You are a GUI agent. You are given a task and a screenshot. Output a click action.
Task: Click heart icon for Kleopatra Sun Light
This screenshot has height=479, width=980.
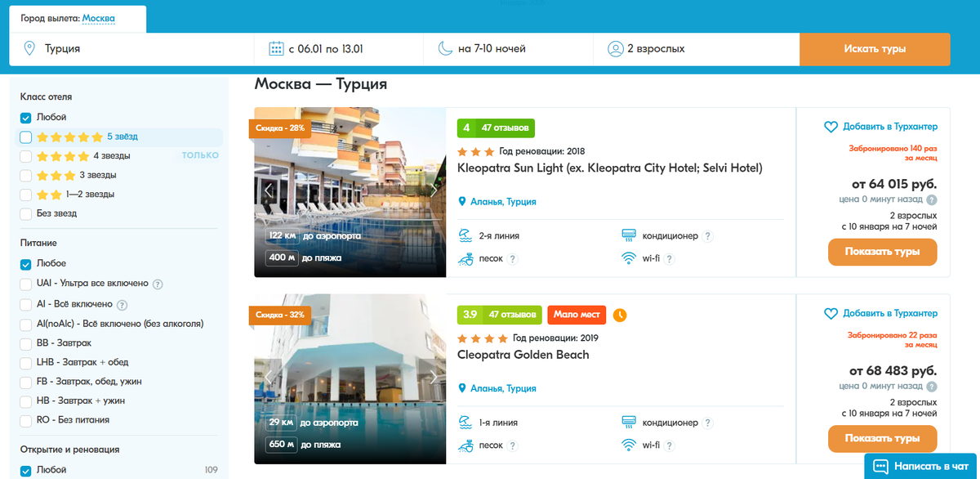click(x=831, y=127)
